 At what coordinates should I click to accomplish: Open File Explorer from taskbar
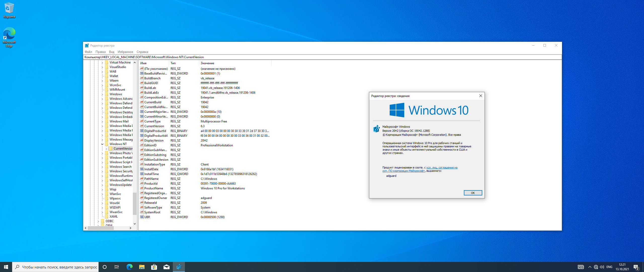pos(142,267)
